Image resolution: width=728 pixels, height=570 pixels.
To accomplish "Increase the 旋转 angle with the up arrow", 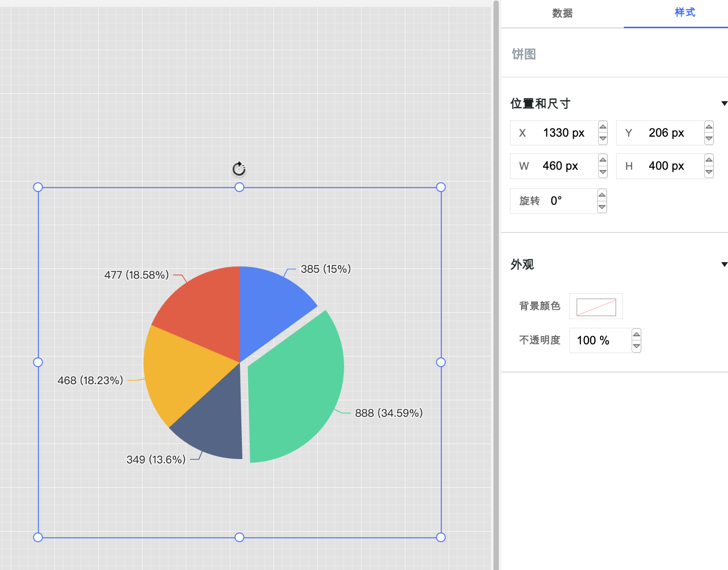I will (x=602, y=195).
